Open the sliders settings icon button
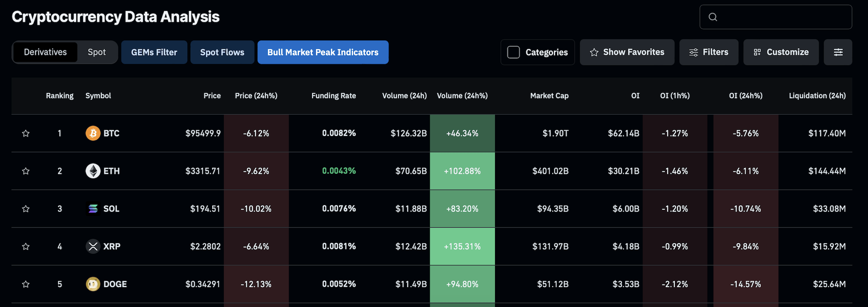The width and height of the screenshot is (868, 307). point(838,52)
